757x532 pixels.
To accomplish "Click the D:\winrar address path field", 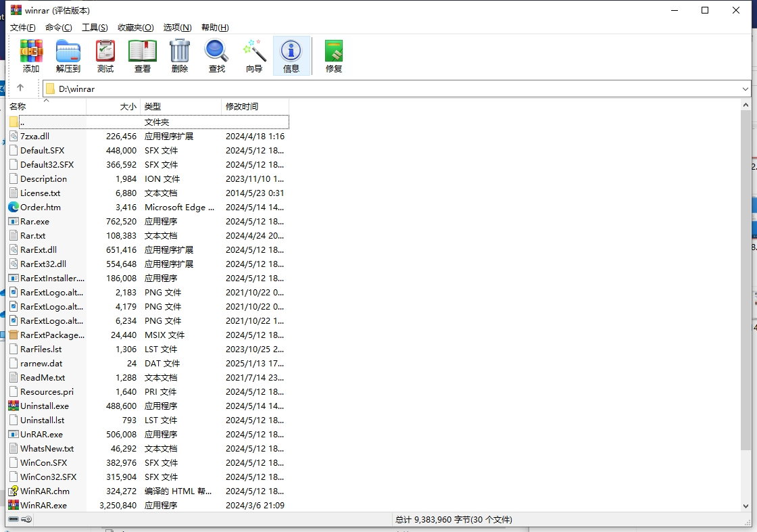I will pos(397,89).
